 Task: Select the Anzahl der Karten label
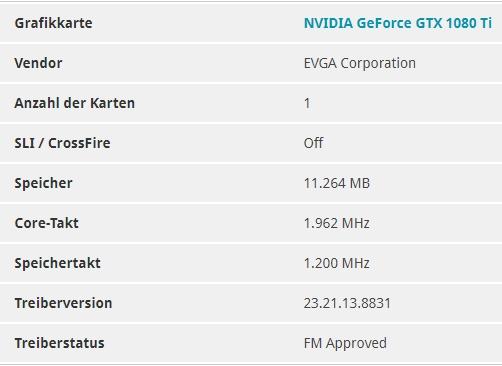pyautogui.click(x=75, y=103)
